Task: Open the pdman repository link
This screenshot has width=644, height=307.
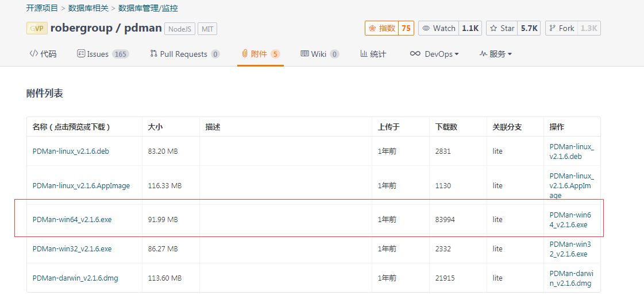Action: click(143, 28)
